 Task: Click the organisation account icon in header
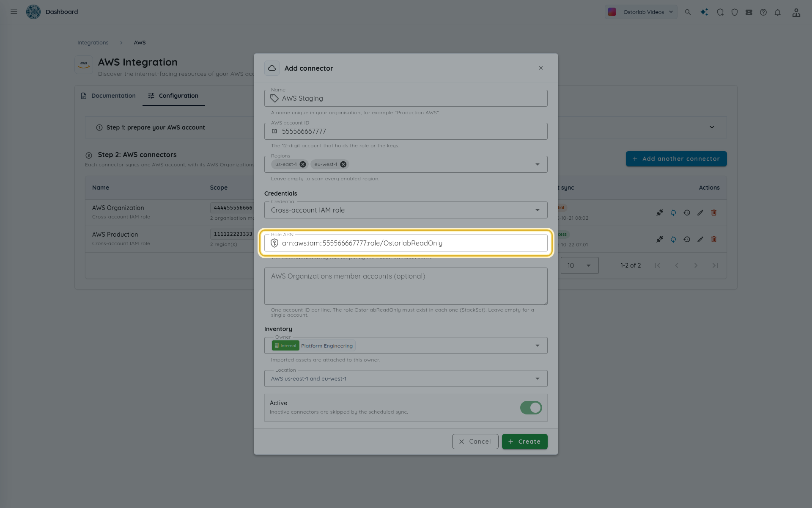[796, 12]
